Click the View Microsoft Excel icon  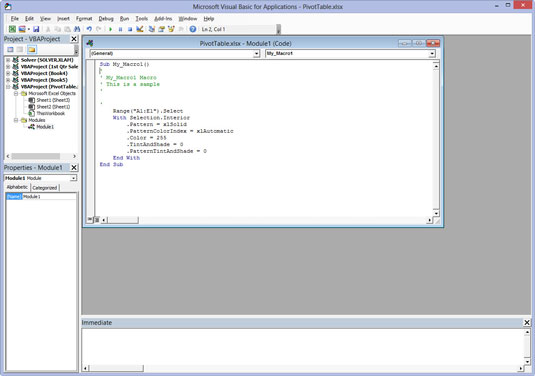(x=12, y=29)
